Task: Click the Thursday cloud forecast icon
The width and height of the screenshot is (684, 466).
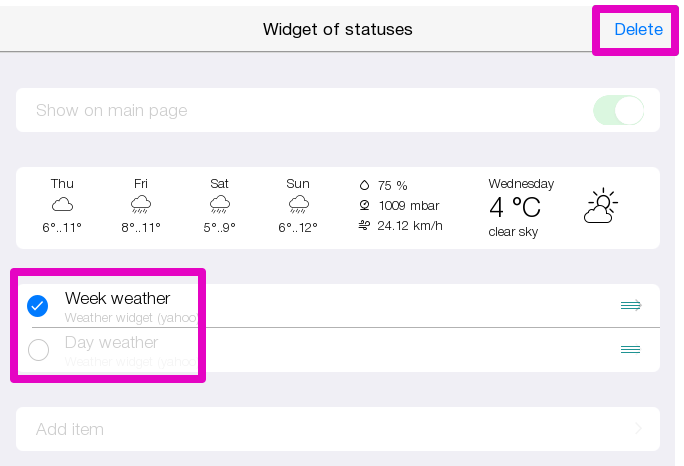Action: [62, 205]
